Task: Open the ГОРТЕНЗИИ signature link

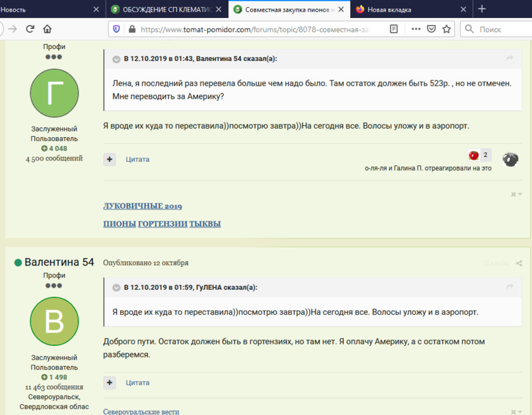Action: [162, 224]
